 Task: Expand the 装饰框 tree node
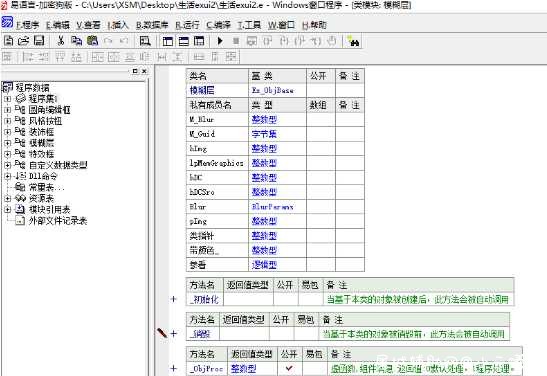coord(7,132)
